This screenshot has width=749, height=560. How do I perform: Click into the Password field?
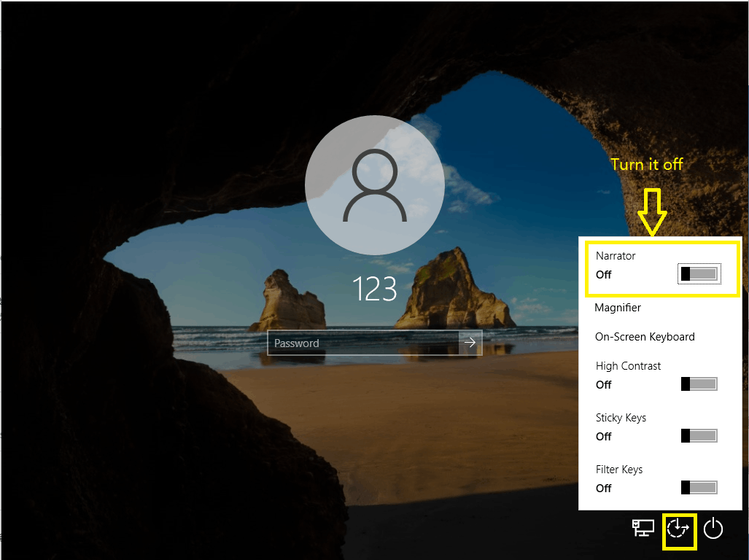click(x=363, y=343)
